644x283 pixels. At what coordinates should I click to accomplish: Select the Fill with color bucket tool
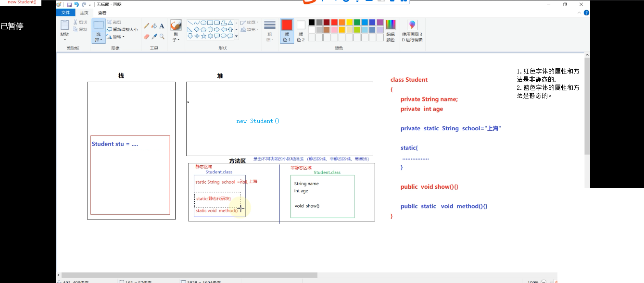(x=154, y=26)
